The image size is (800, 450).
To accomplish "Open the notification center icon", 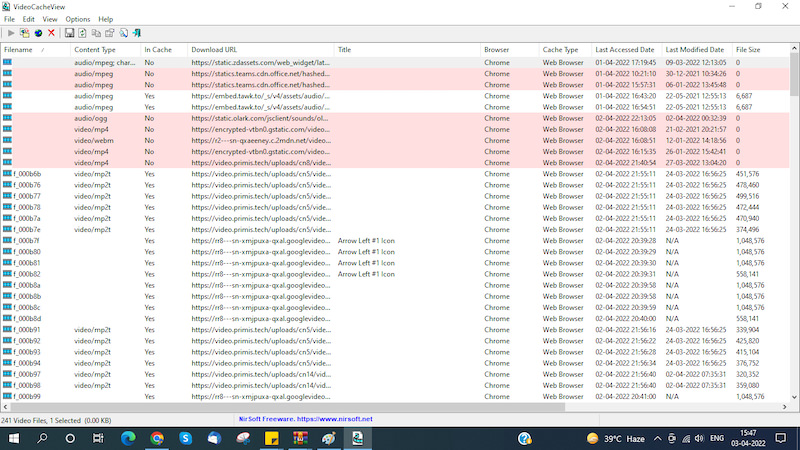I will [x=781, y=439].
